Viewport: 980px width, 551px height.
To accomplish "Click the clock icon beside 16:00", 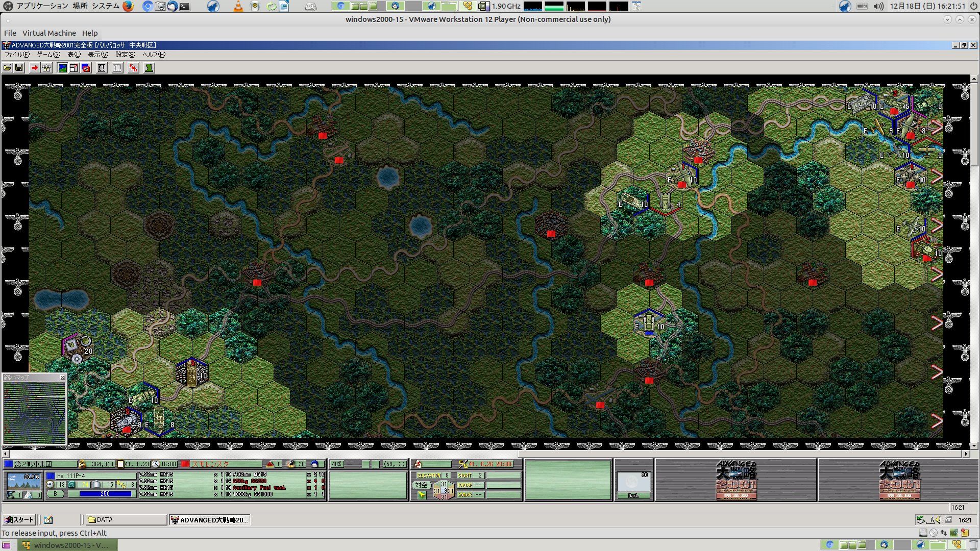I will pos(156,464).
